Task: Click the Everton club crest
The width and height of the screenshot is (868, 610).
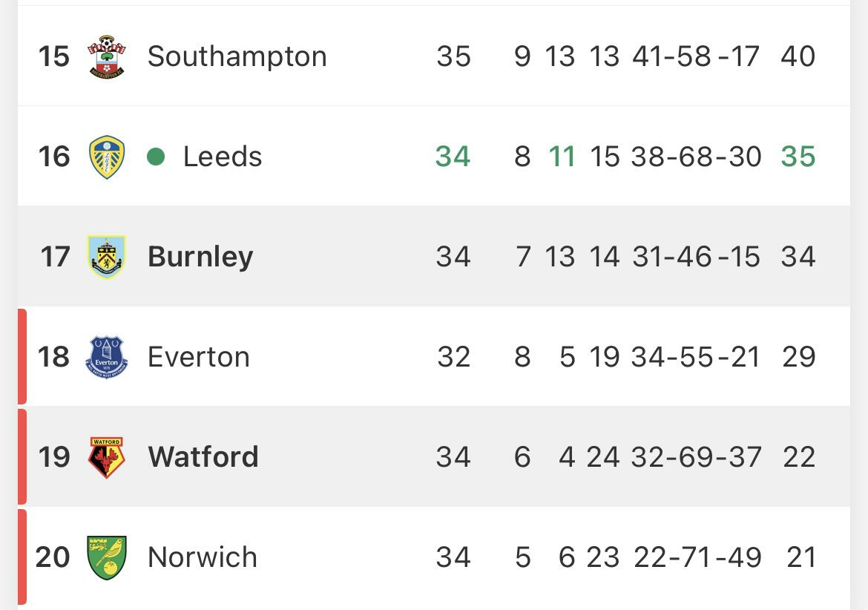Action: [x=107, y=357]
